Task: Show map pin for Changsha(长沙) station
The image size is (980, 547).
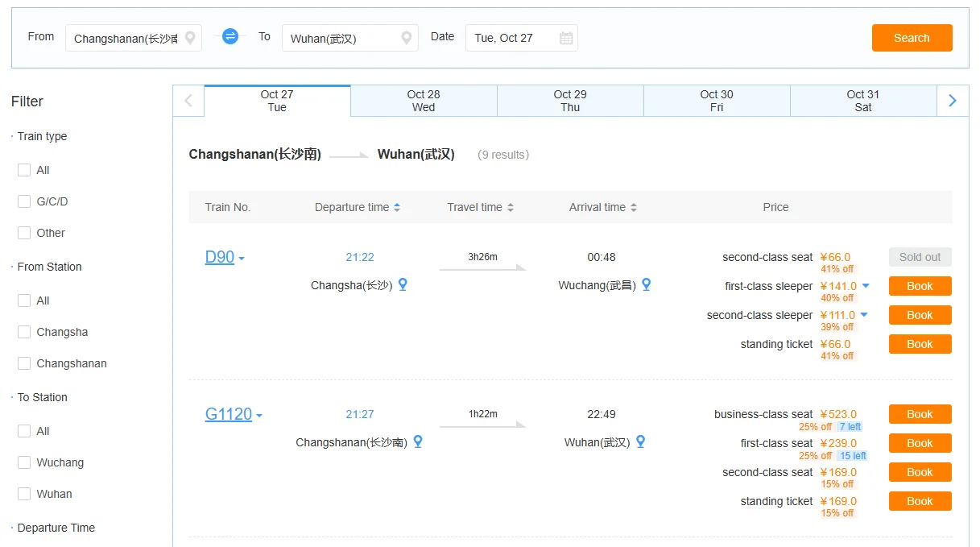Action: pos(403,284)
